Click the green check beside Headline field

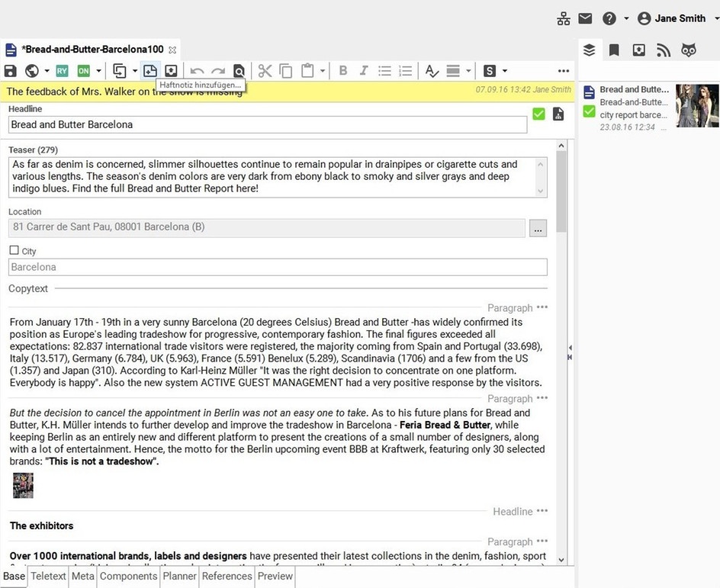538,114
